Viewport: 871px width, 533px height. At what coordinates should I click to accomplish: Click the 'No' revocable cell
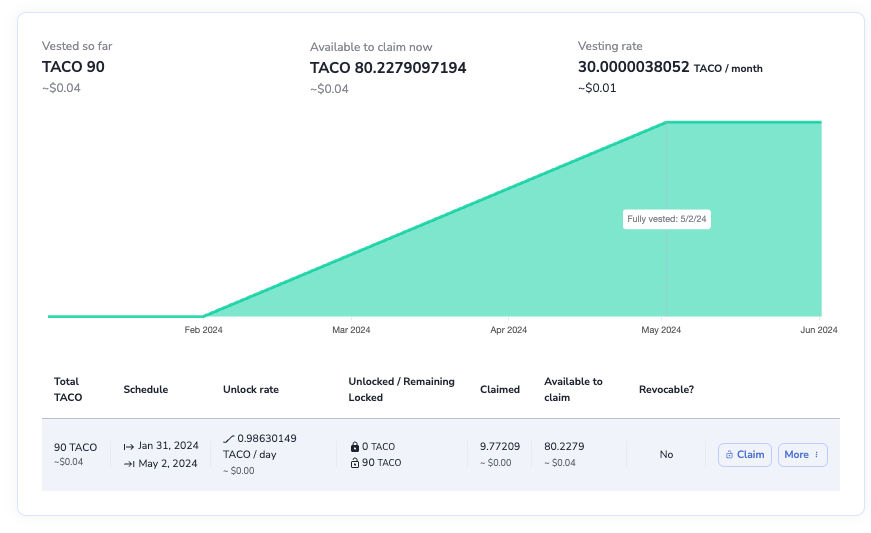[x=667, y=455]
